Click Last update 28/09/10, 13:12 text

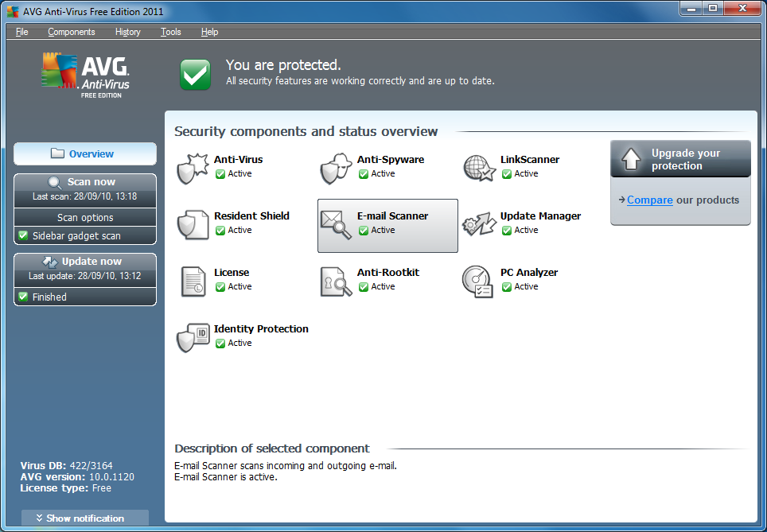click(x=84, y=276)
